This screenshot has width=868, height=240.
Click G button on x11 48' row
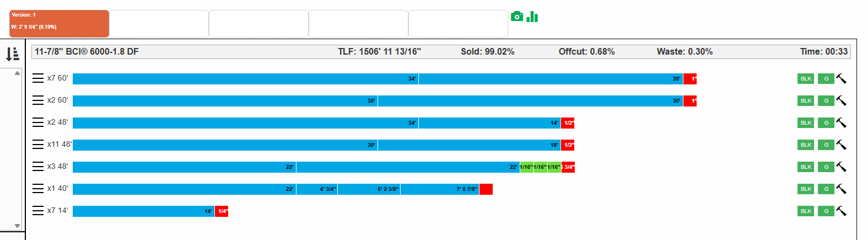coord(826,145)
